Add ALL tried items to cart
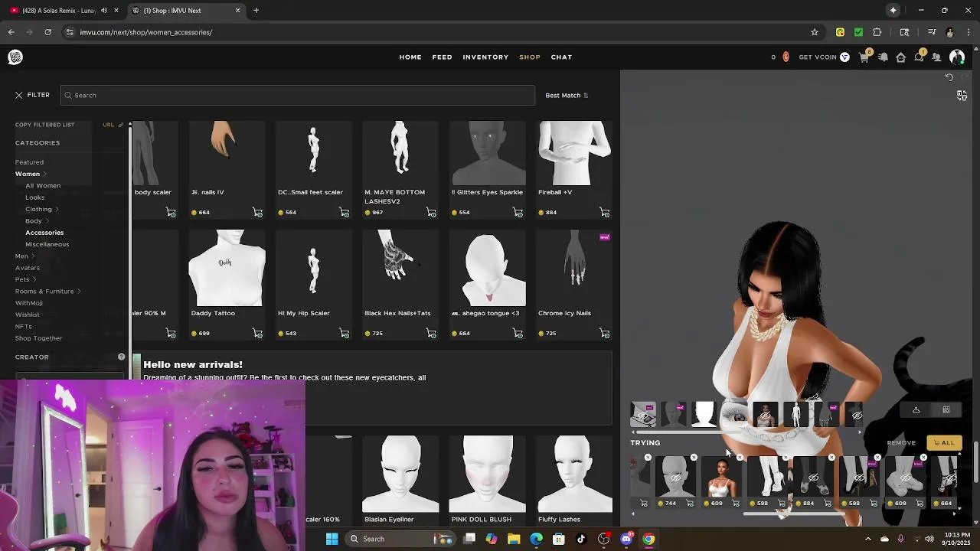The width and height of the screenshot is (980, 551). click(944, 443)
